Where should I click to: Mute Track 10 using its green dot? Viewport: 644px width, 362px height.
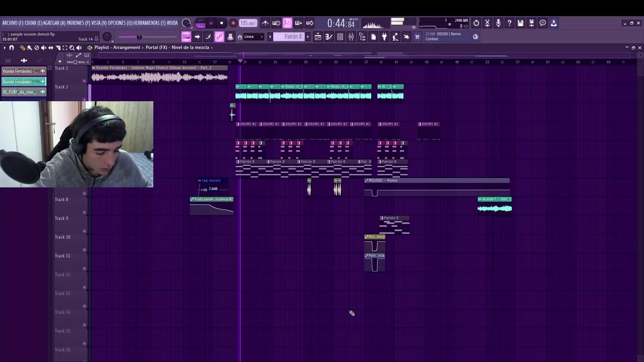[84, 250]
